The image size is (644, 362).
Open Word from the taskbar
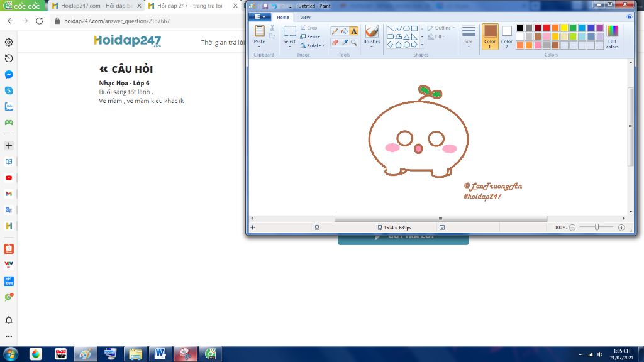(x=160, y=354)
